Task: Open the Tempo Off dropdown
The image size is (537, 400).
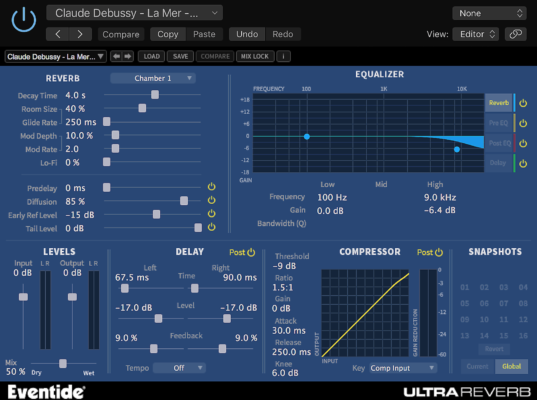Action: tap(179, 368)
